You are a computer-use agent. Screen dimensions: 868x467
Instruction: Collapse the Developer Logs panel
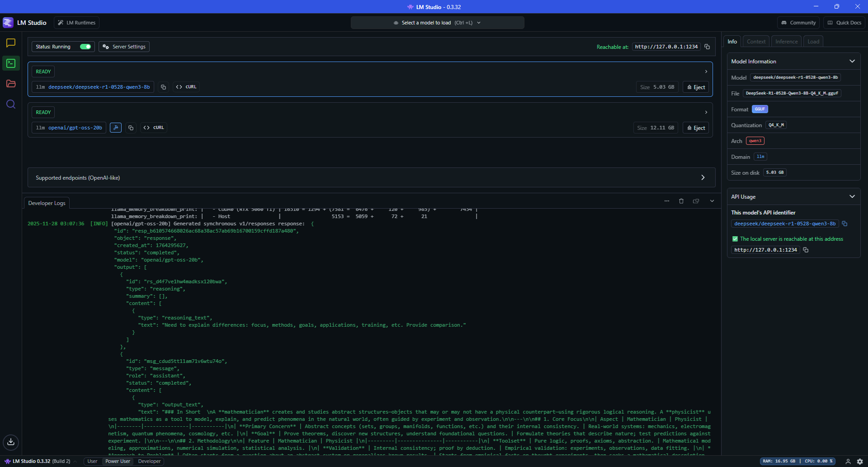tap(712, 201)
